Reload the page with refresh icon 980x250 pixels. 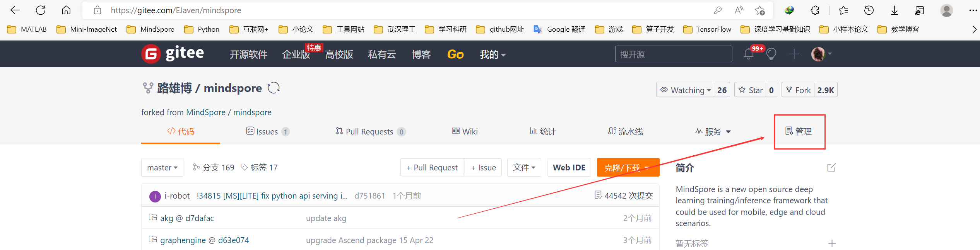[41, 10]
